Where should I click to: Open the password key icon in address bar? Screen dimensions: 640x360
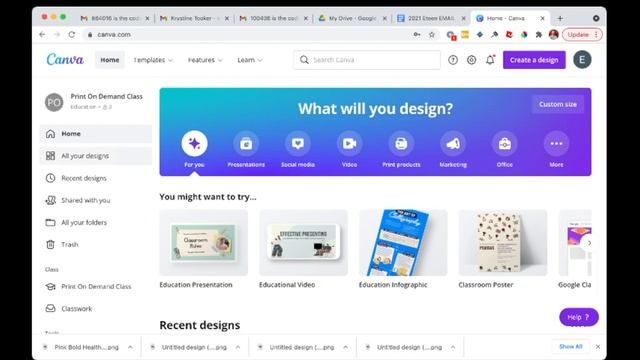(x=417, y=35)
